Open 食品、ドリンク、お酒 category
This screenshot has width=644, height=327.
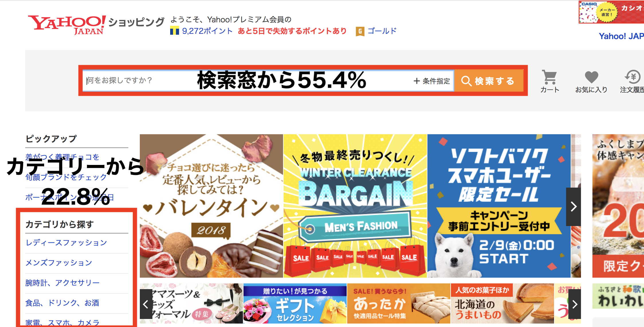62,303
